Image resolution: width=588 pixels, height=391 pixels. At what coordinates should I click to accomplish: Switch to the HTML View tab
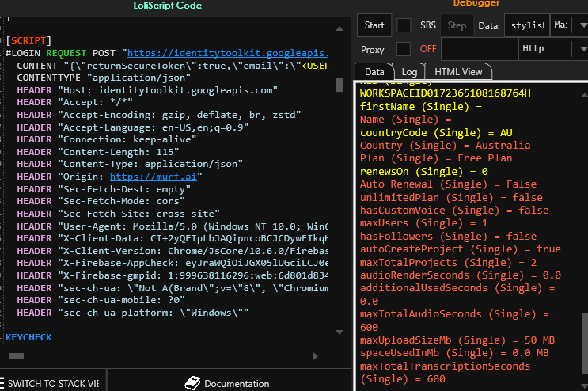(458, 71)
